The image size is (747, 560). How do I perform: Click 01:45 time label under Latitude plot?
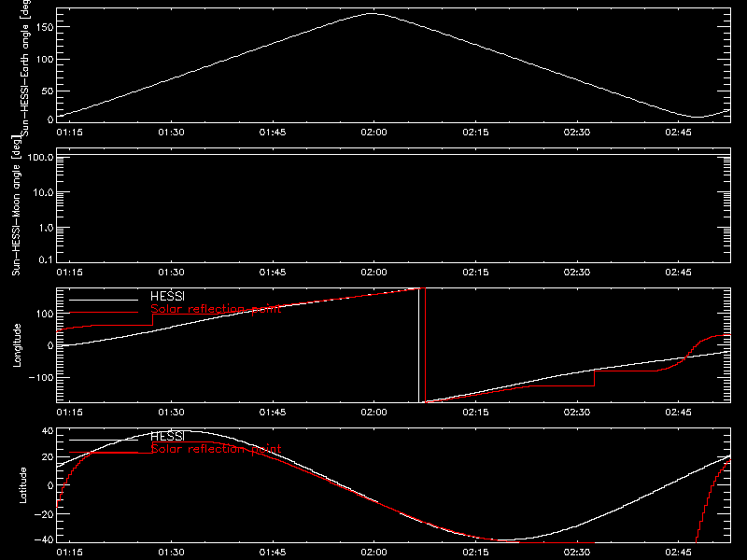point(273,552)
